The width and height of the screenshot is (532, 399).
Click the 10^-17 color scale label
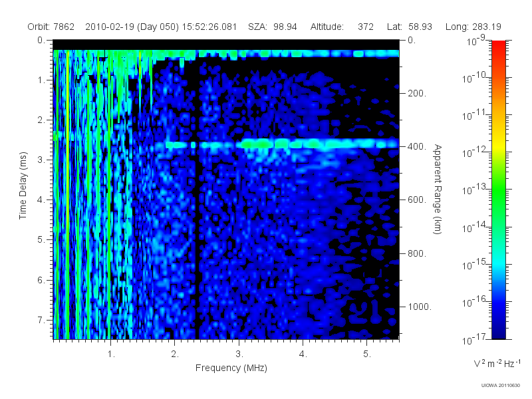click(474, 338)
